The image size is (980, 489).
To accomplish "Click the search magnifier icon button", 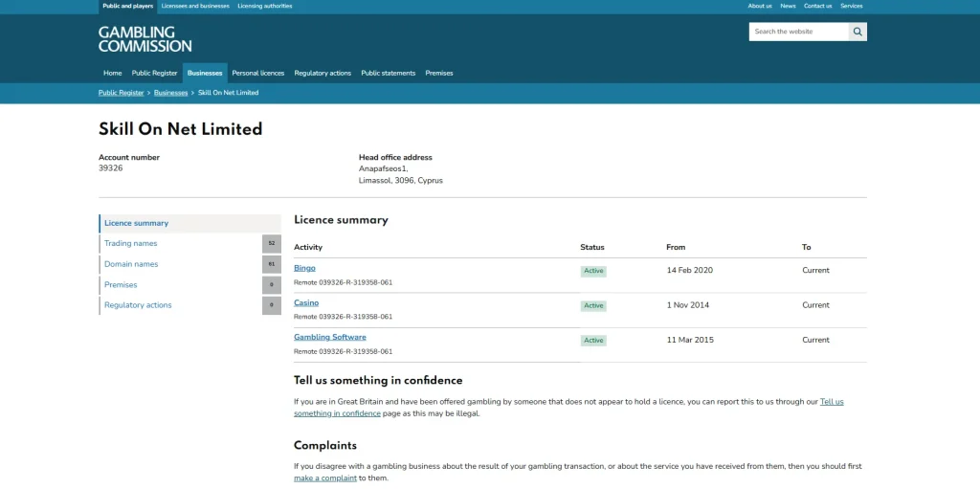I will (857, 32).
